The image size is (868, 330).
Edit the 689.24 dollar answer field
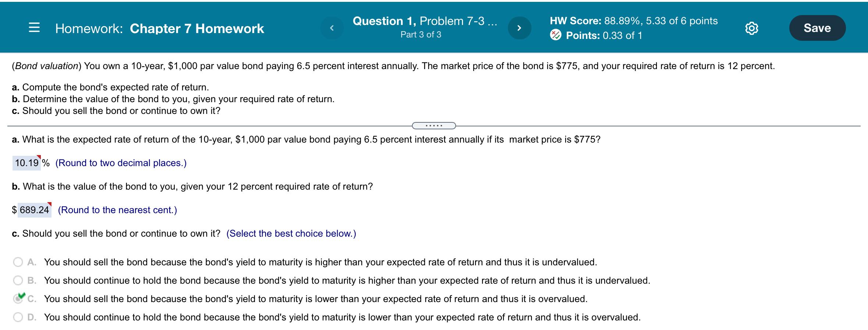coord(35,209)
